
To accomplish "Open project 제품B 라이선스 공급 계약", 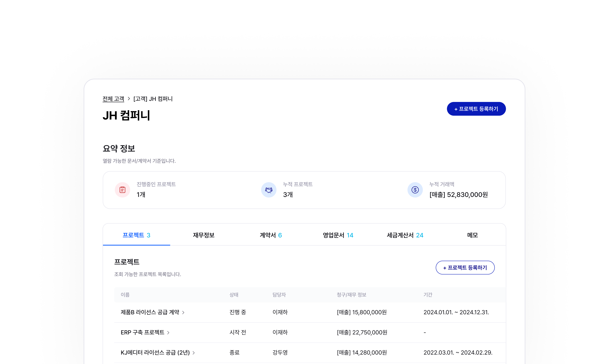I will point(150,312).
